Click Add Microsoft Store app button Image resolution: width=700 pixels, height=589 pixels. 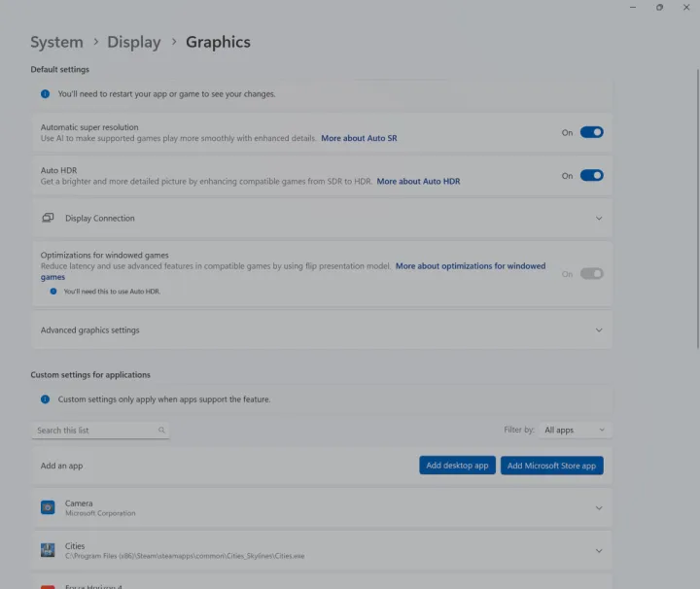pyautogui.click(x=551, y=466)
